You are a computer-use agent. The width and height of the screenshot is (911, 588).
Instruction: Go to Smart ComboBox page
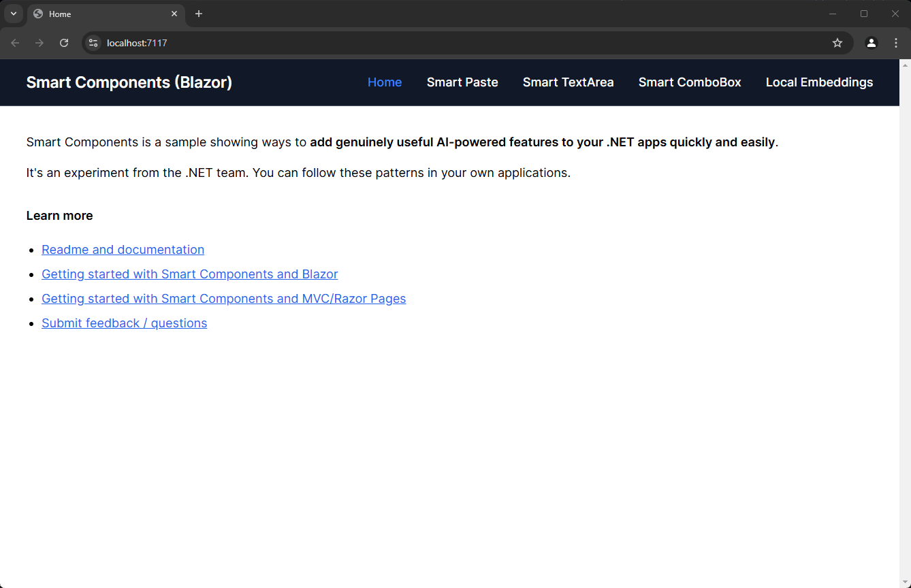click(x=690, y=82)
